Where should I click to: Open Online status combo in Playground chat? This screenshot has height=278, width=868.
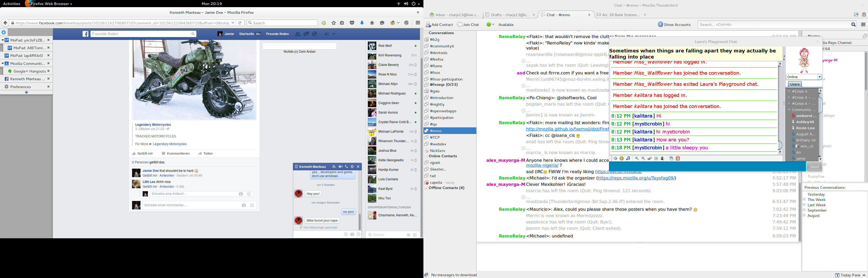coord(804,77)
